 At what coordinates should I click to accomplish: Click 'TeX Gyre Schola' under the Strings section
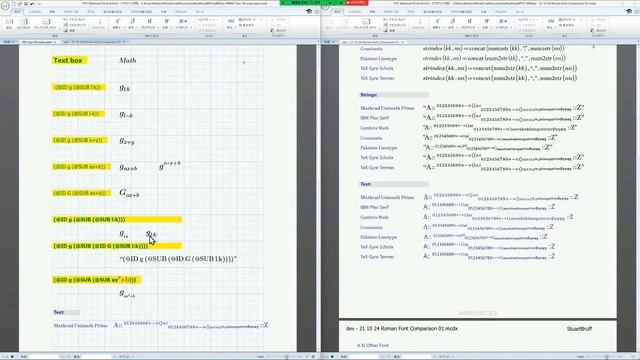[377, 158]
